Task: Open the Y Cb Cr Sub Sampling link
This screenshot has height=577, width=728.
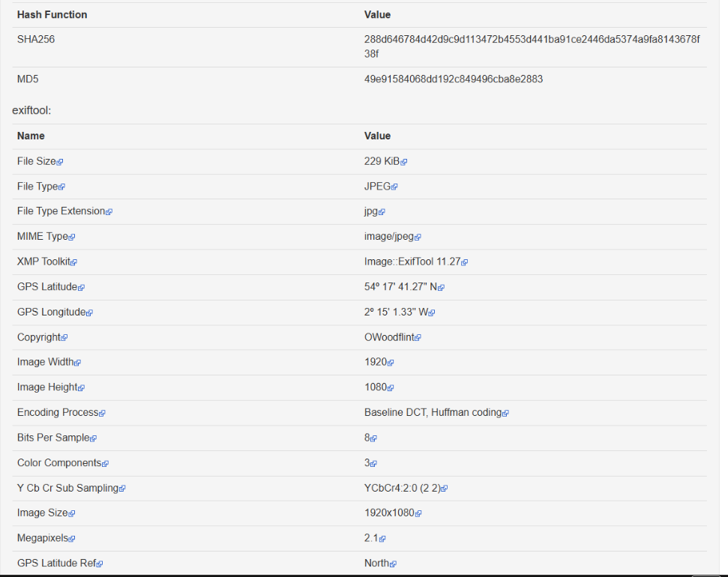Action: click(x=67, y=488)
